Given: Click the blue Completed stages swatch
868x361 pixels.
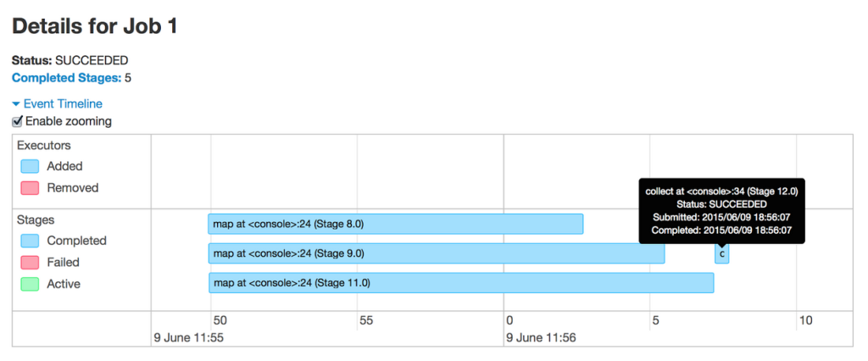Looking at the screenshot, I should tap(31, 242).
